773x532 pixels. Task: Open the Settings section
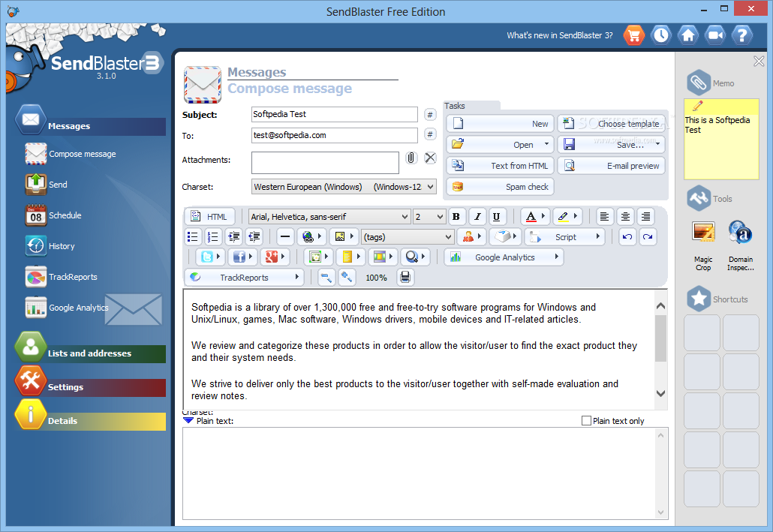91,387
